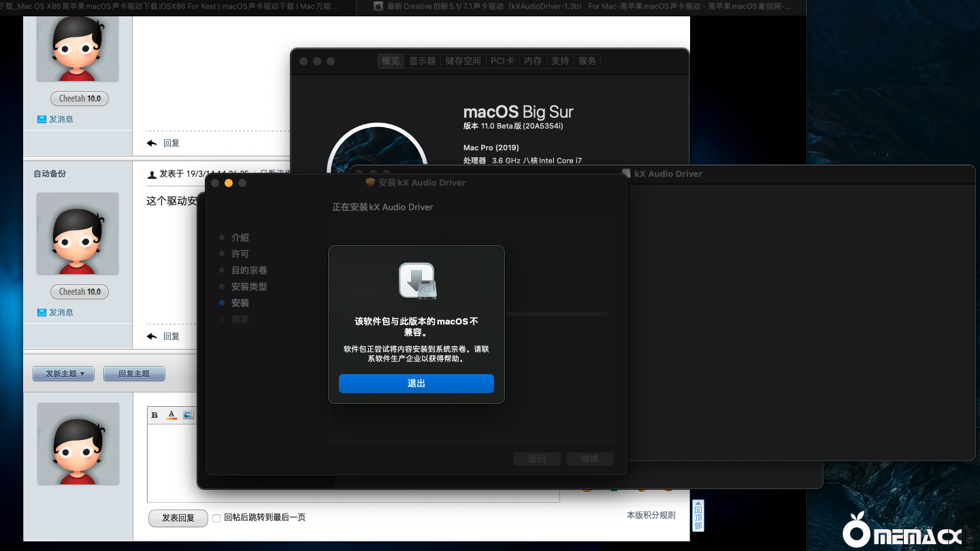The image size is (980, 551).
Task: Click the 发消息 envelope icon in middle post
Action: pyautogui.click(x=42, y=312)
